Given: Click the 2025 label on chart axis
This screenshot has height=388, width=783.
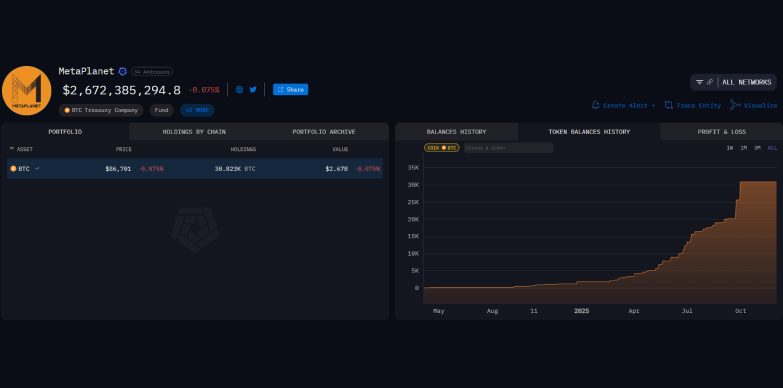Looking at the screenshot, I should click(582, 311).
